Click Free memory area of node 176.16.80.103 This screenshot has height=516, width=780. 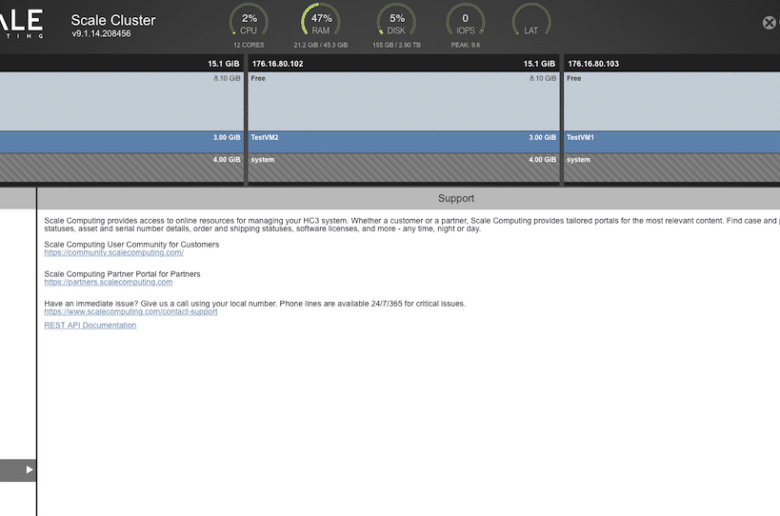pyautogui.click(x=672, y=102)
